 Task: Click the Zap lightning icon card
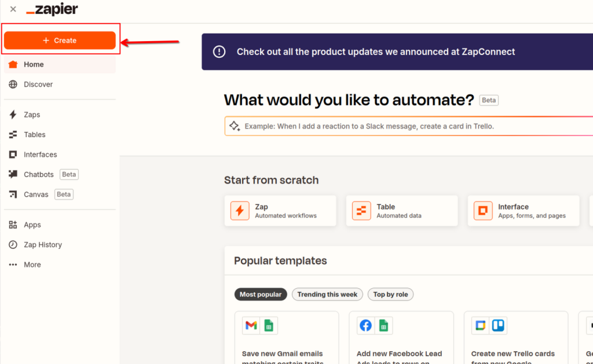[x=240, y=211]
